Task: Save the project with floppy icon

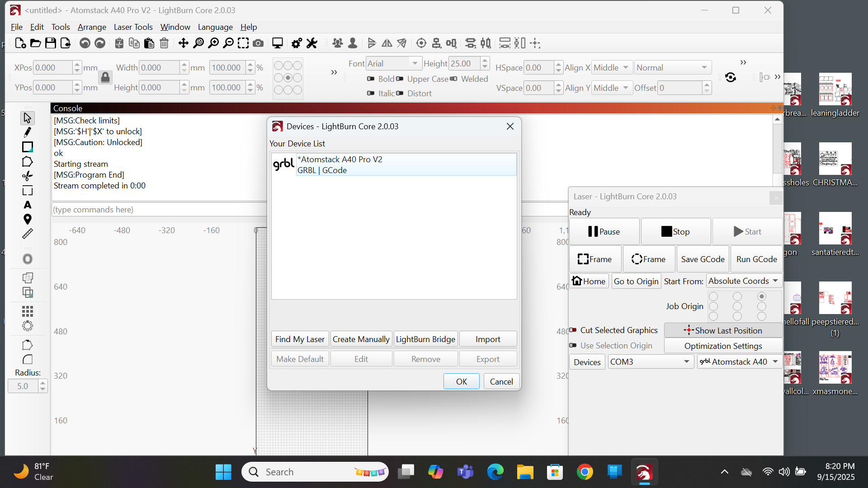Action: [51, 43]
